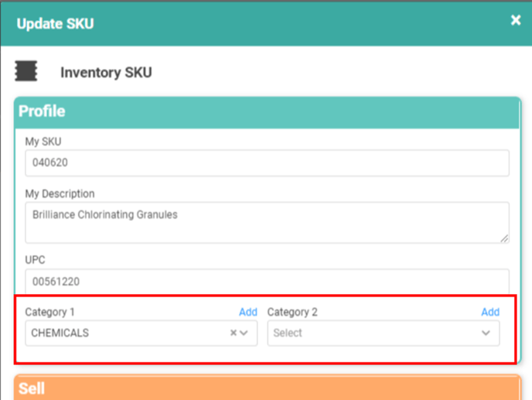Select the UPC input field
Screen dimensions: 532x400
click(x=266, y=282)
